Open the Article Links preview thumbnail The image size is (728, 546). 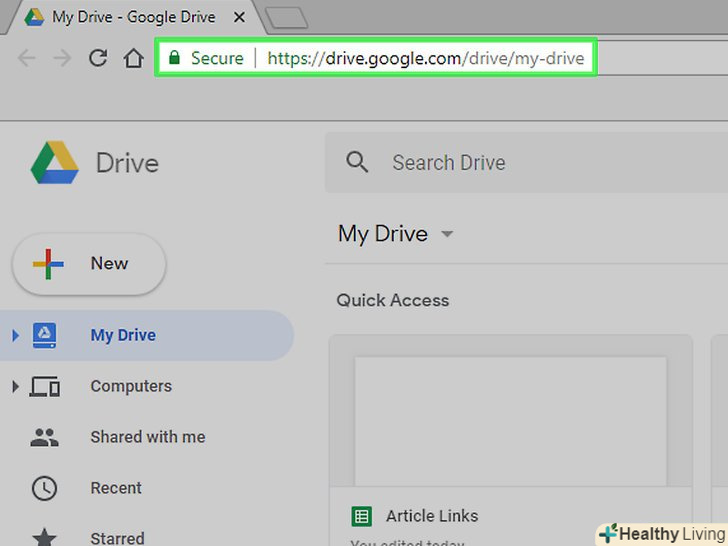[511, 421]
